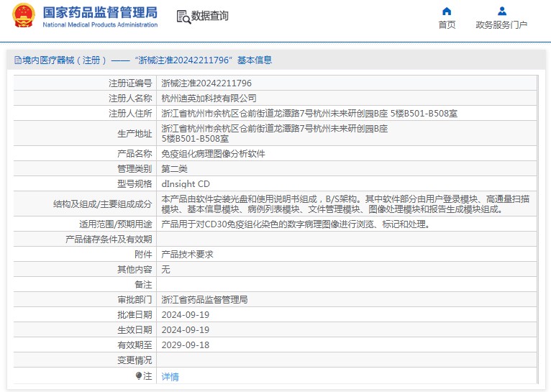Select 浙江省药品监督管理局 approval department
The height and width of the screenshot is (392, 551).
204,300
